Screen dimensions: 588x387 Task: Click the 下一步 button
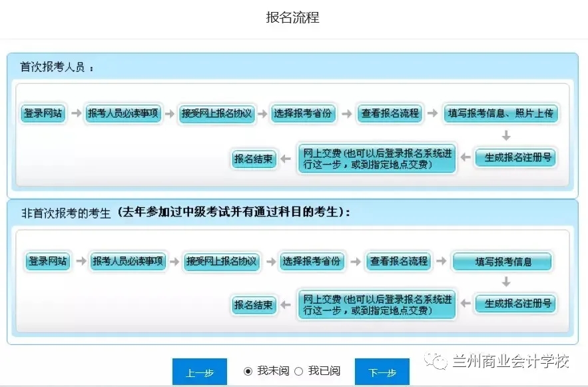coord(382,372)
